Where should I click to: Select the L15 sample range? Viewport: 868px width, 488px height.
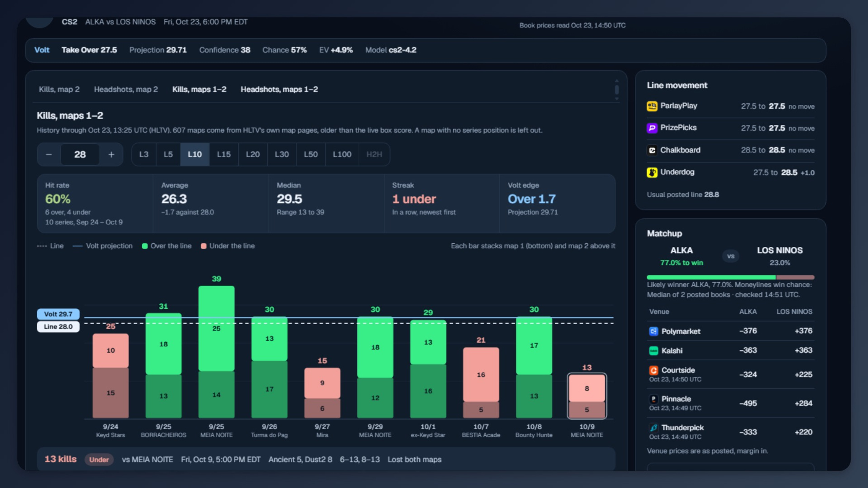(224, 155)
